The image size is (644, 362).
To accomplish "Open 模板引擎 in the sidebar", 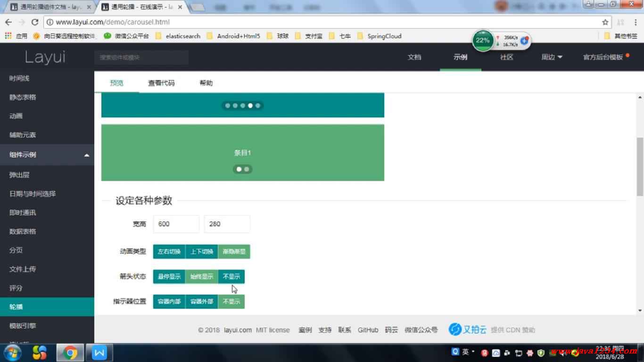I will 47,326.
